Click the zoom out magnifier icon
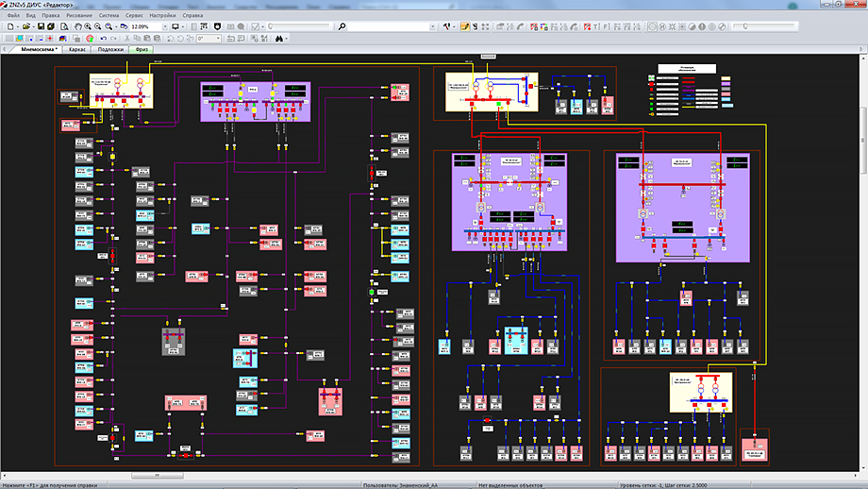 click(x=97, y=26)
